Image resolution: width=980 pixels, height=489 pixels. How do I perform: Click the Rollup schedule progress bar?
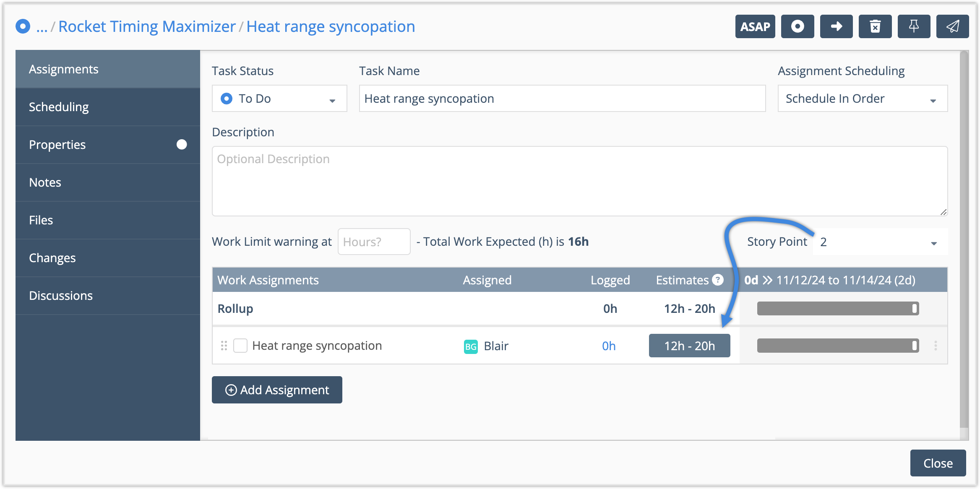click(x=838, y=309)
